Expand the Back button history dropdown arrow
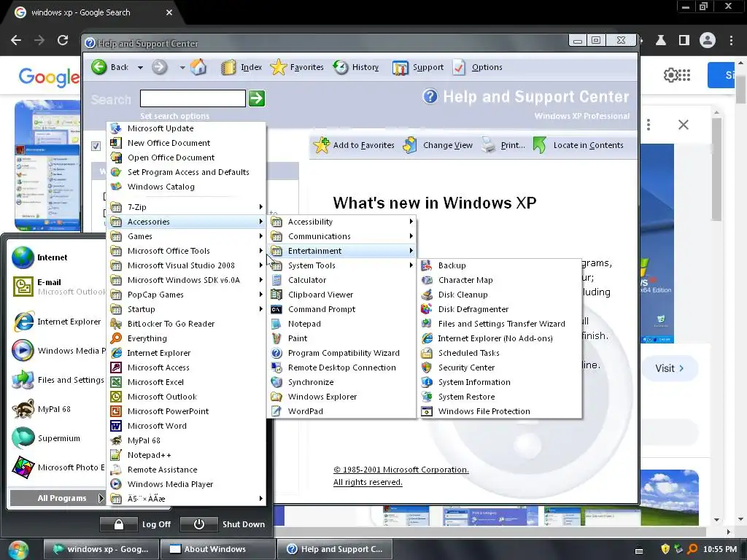Viewport: 747px width, 560px height. [x=140, y=68]
